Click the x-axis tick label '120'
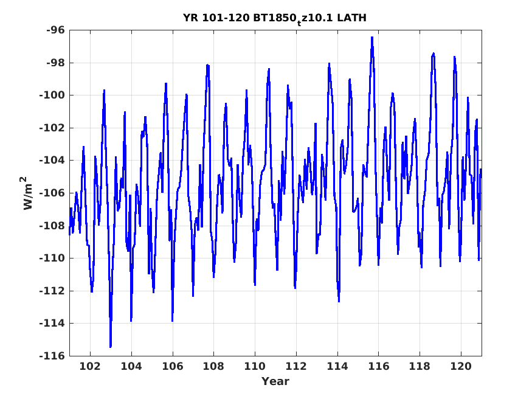The height and width of the screenshot is (399, 532). 461,366
